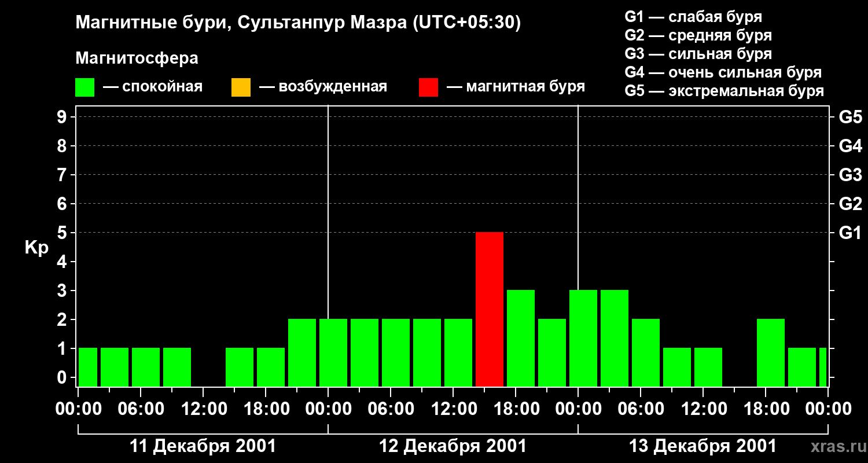This screenshot has width=868, height=463.
Task: Click the 'G4' tick label on the right axis
Action: coord(850,146)
